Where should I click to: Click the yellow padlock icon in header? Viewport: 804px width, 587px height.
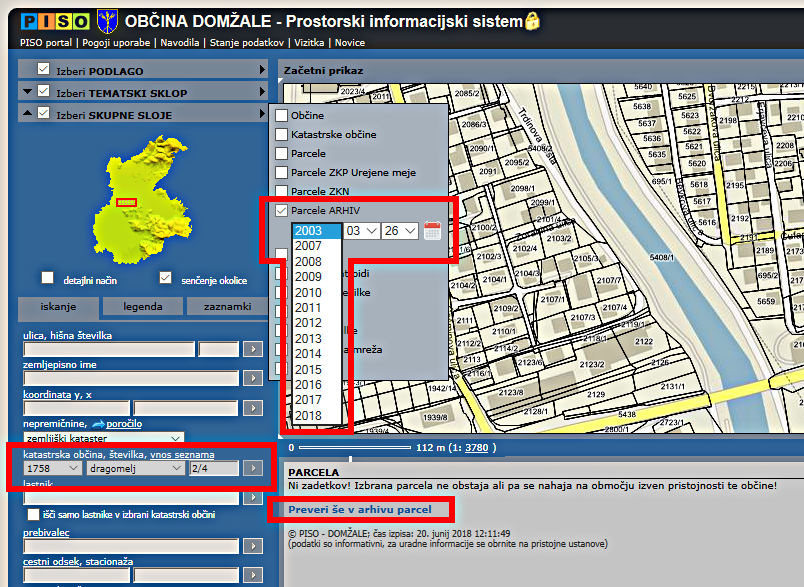click(x=533, y=21)
